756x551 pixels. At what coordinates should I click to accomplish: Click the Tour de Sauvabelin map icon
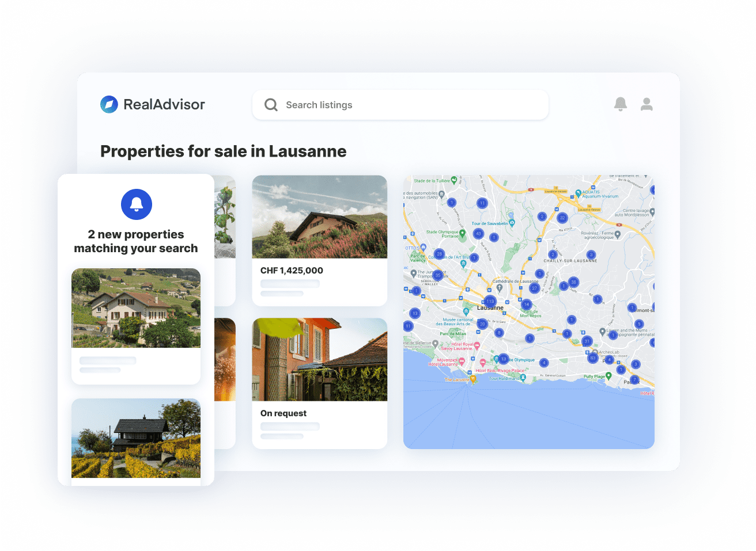512,223
